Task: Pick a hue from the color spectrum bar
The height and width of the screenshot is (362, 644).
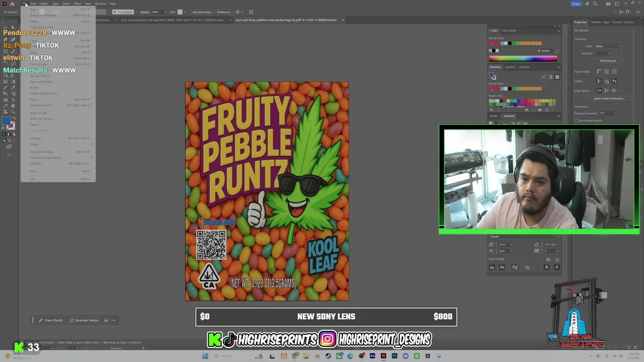Action: [523, 58]
